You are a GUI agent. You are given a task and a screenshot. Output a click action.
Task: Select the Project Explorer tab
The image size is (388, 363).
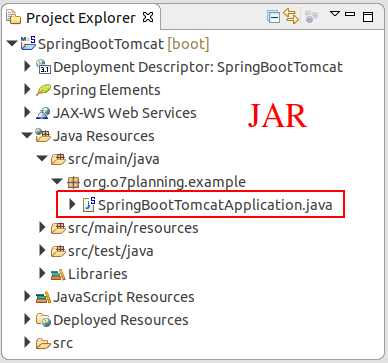click(80, 17)
